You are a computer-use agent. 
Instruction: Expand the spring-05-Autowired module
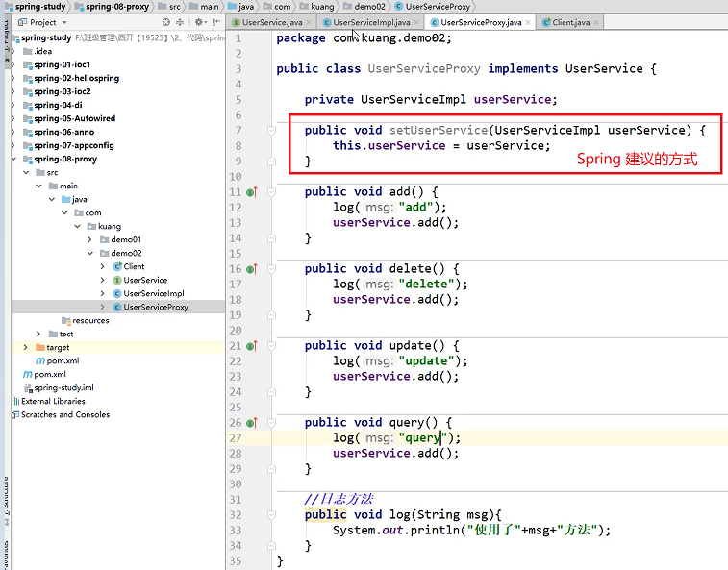pos(13,118)
